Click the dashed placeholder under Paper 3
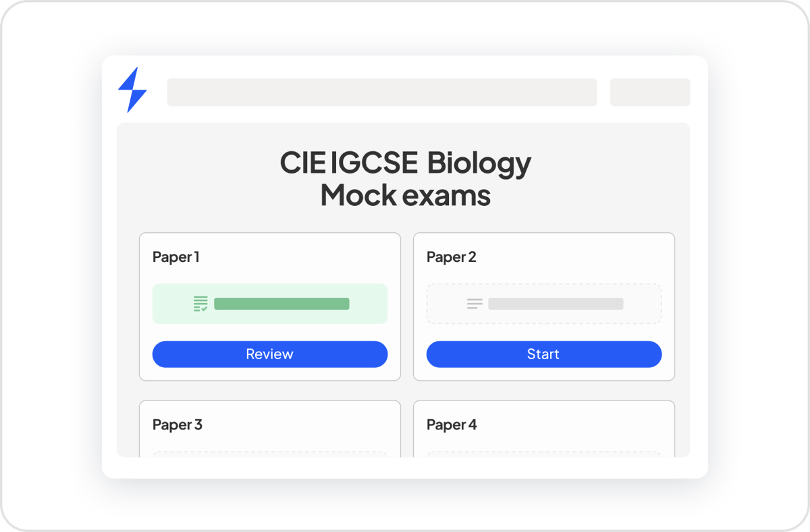The width and height of the screenshot is (810, 532). (270, 454)
